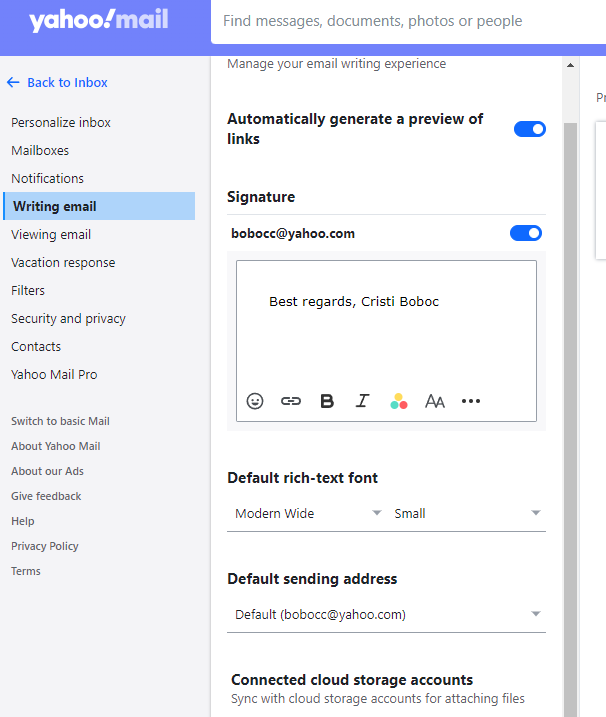Image resolution: width=606 pixels, height=717 pixels.
Task: Apply bold formatting to signature
Action: (327, 401)
